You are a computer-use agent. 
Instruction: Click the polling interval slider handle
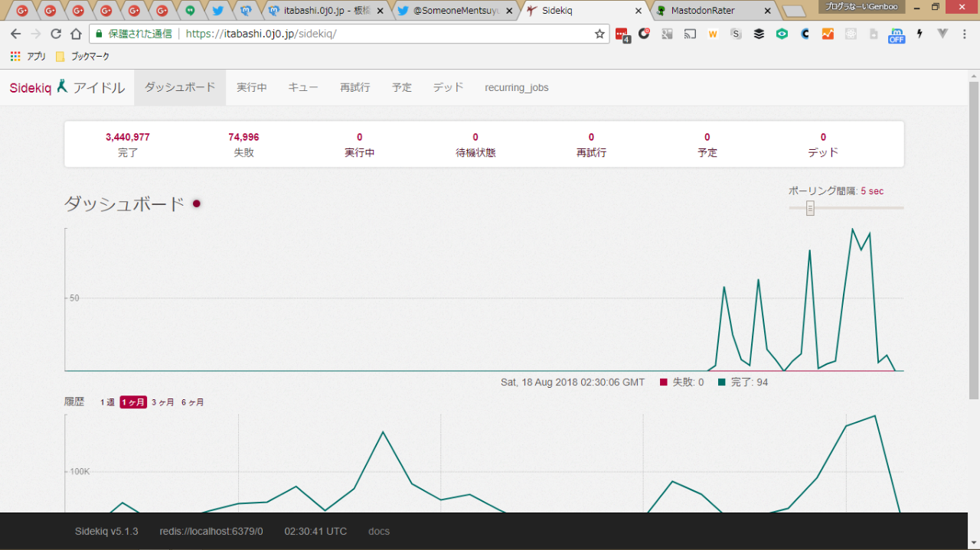point(810,208)
